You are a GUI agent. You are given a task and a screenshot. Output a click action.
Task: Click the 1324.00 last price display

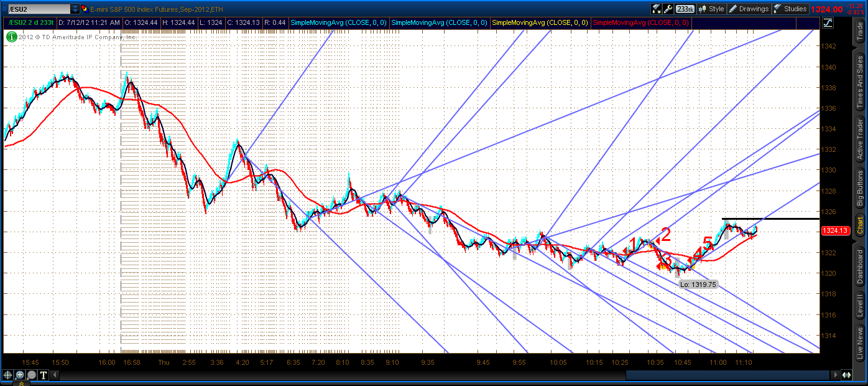(x=828, y=9)
